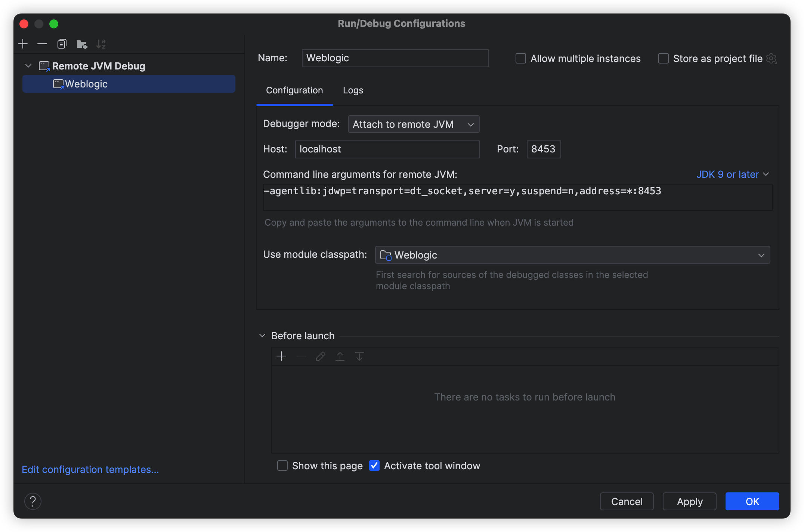The image size is (804, 532).
Task: Add a Before launch task
Action: tap(281, 356)
